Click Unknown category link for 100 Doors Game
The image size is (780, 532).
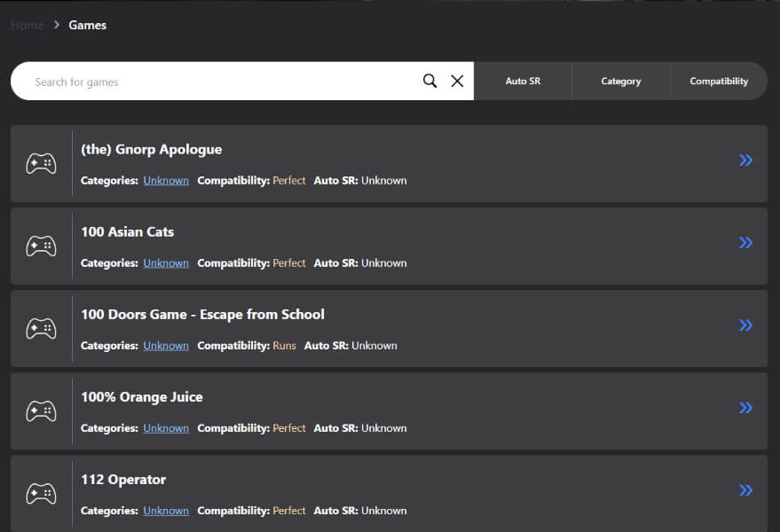[x=166, y=346]
